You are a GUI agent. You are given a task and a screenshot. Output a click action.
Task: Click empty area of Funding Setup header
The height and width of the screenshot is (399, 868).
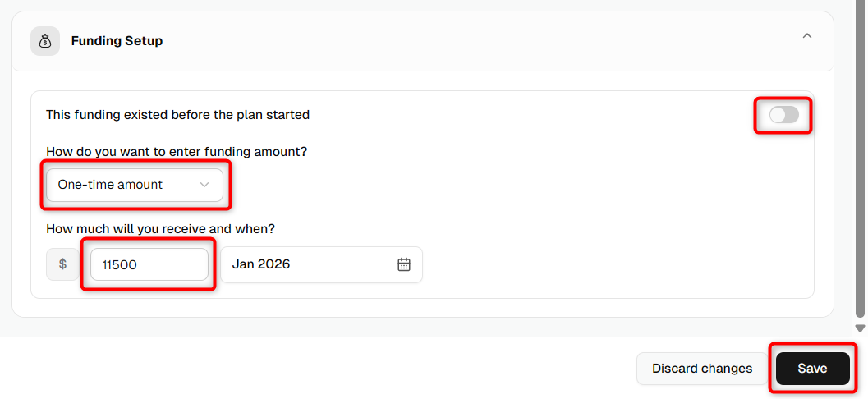coord(471,41)
